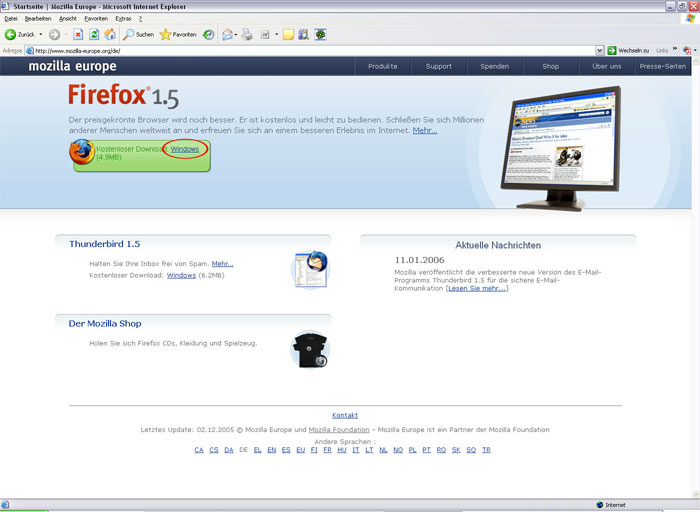
Task: Click the Windows flag logo at top right
Action: [x=691, y=18]
